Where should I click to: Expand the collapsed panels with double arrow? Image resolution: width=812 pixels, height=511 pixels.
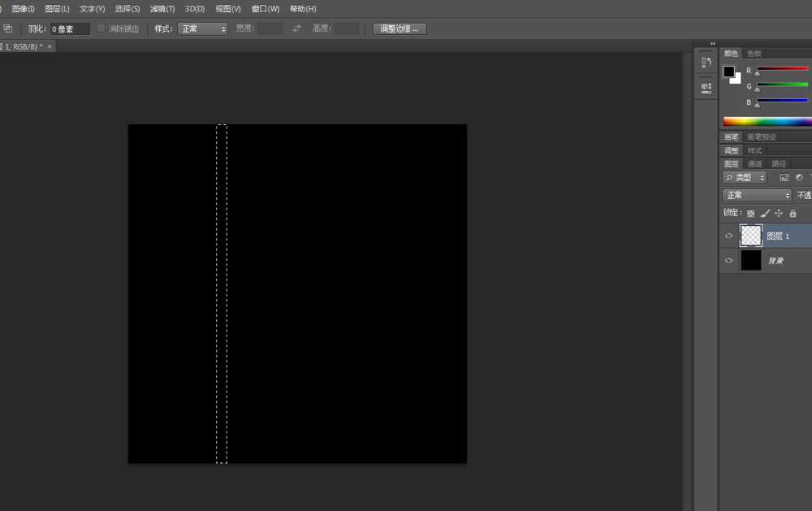click(713, 44)
